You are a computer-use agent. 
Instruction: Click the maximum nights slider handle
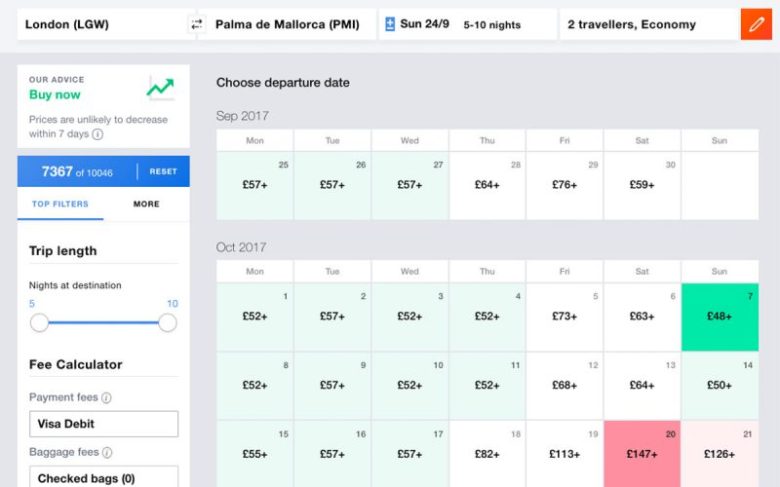tap(168, 322)
